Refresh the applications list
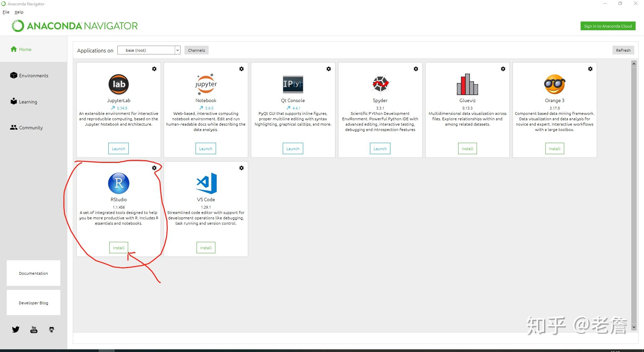The height and width of the screenshot is (352, 644). (x=623, y=50)
